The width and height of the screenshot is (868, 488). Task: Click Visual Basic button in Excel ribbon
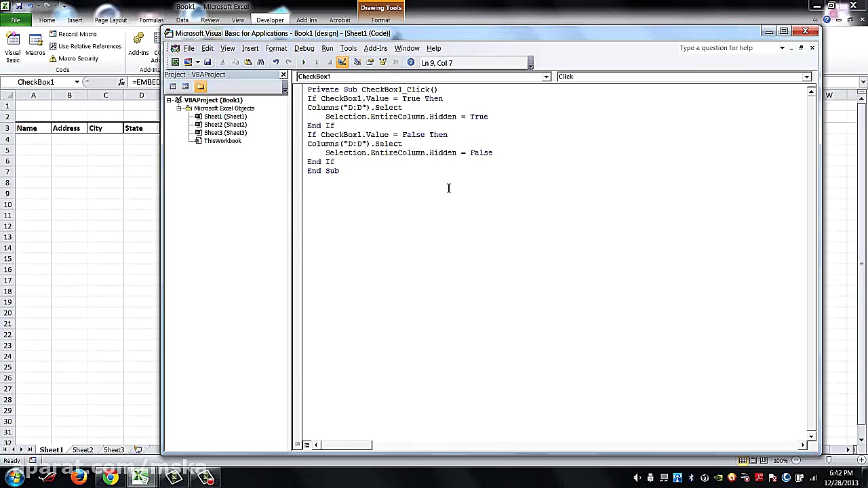click(x=13, y=47)
